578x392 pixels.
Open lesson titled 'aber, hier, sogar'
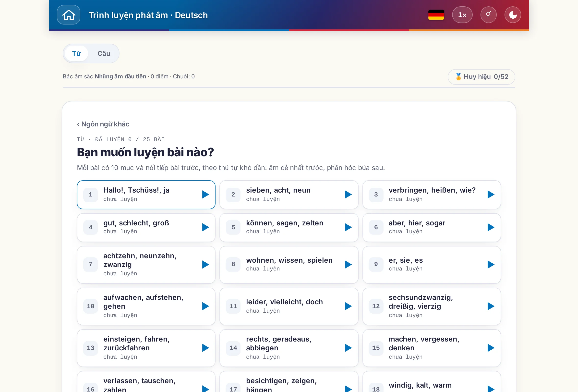click(x=417, y=223)
